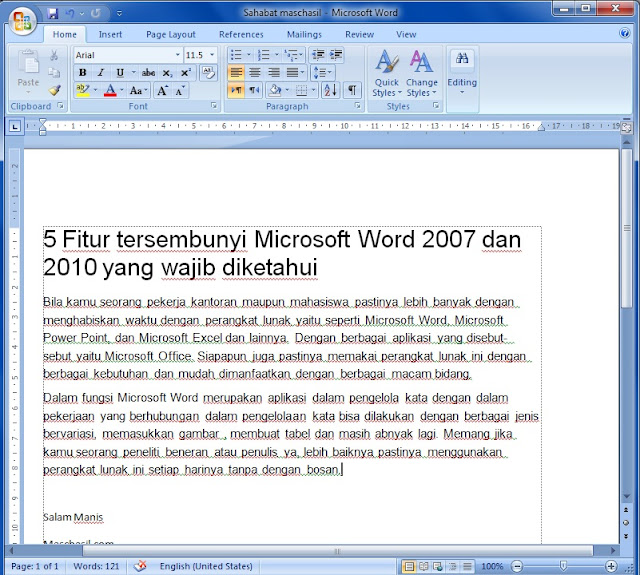This screenshot has height=575, width=640.
Task: Toggle show paragraph marks
Action: [352, 90]
